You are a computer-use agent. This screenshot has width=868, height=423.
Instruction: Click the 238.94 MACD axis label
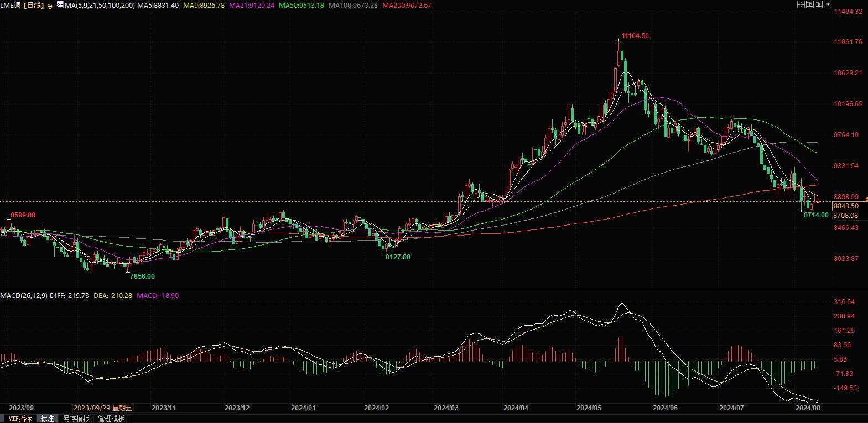844,316
